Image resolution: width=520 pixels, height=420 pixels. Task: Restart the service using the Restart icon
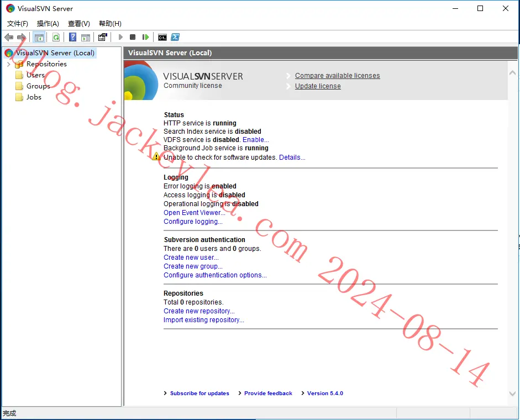click(145, 37)
